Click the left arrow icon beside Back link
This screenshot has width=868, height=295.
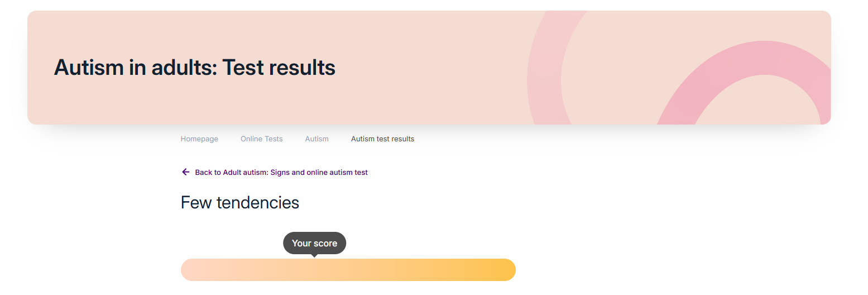(186, 172)
